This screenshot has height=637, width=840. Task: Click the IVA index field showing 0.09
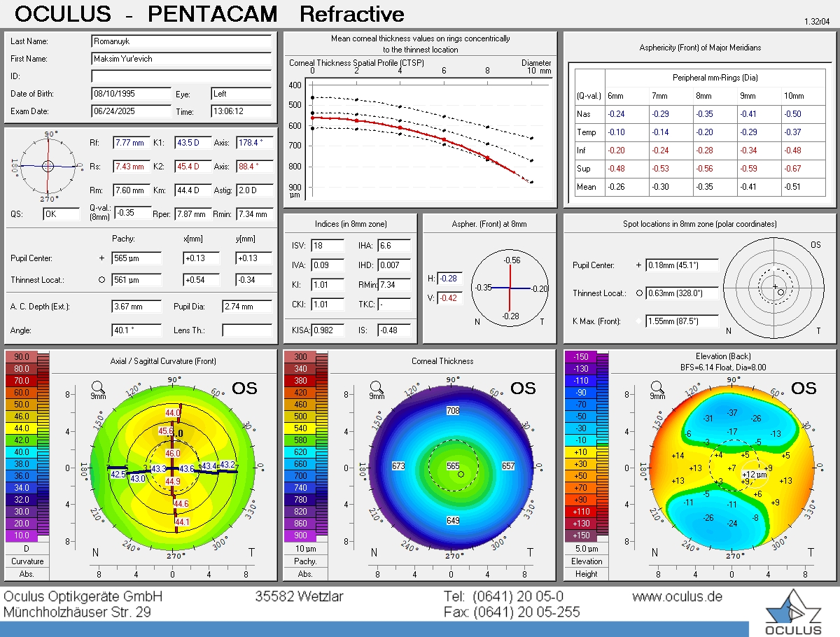328,265
